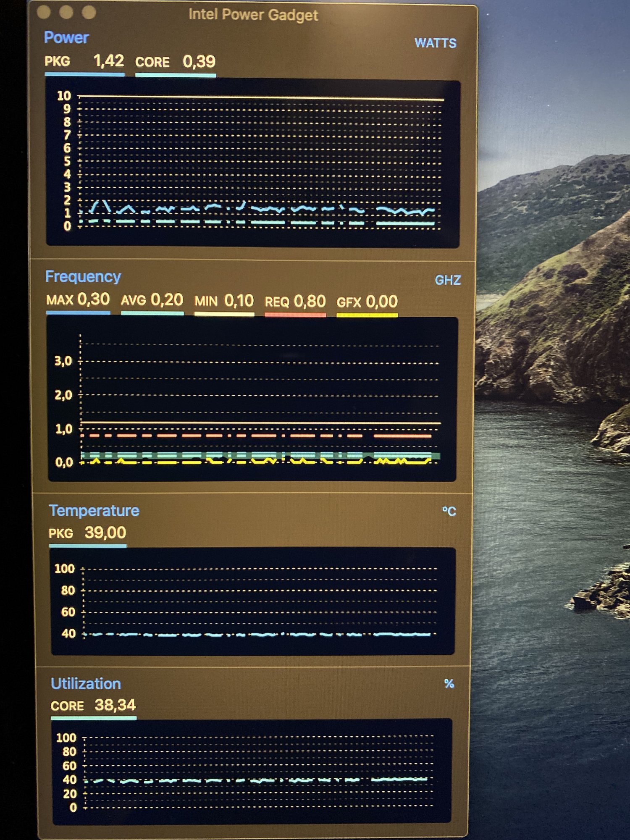Select the Temperature section heading
The height and width of the screenshot is (840, 630).
94,511
